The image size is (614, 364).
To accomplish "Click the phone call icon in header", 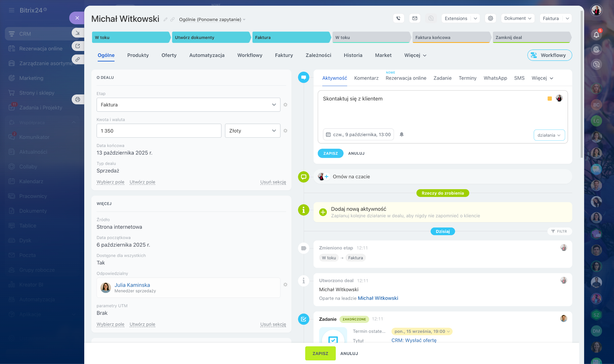I will click(398, 18).
